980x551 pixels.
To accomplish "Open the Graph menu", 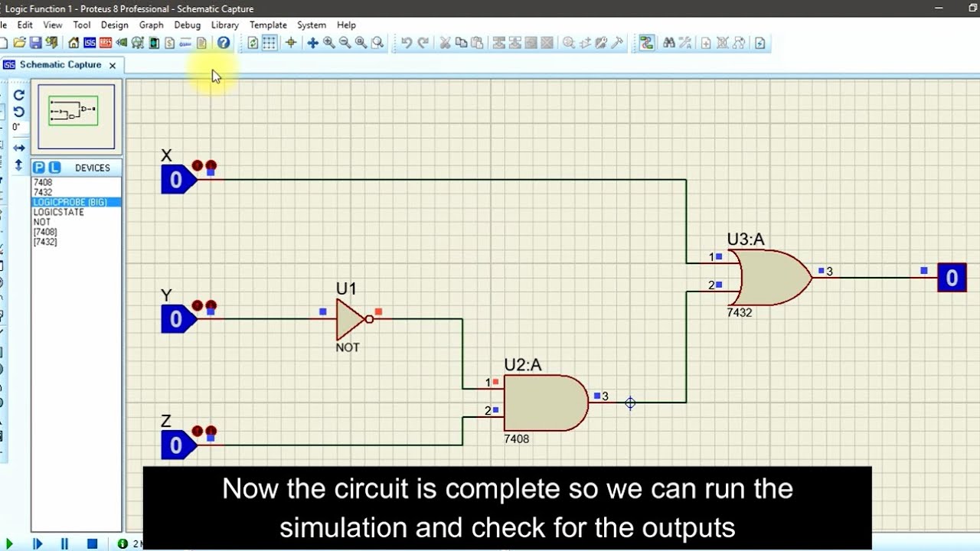I will point(152,25).
